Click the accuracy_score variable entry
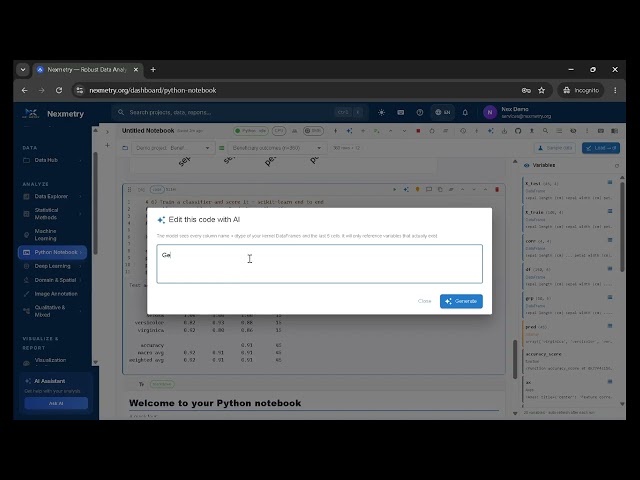 [569, 361]
